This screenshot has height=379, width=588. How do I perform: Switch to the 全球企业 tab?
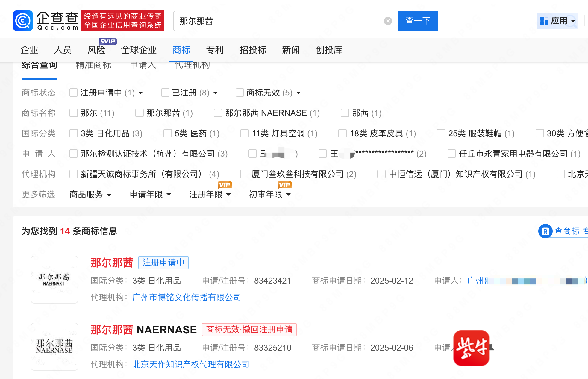pyautogui.click(x=139, y=50)
